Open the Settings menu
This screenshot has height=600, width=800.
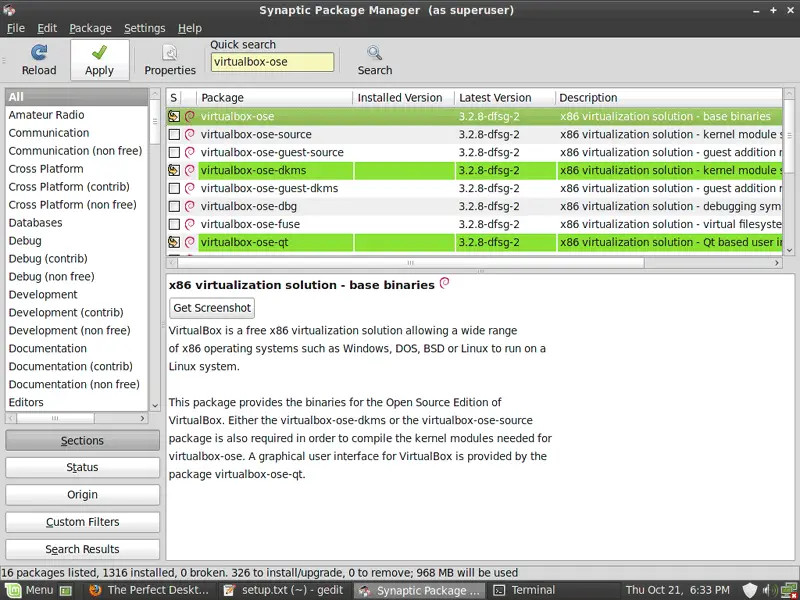click(x=144, y=28)
